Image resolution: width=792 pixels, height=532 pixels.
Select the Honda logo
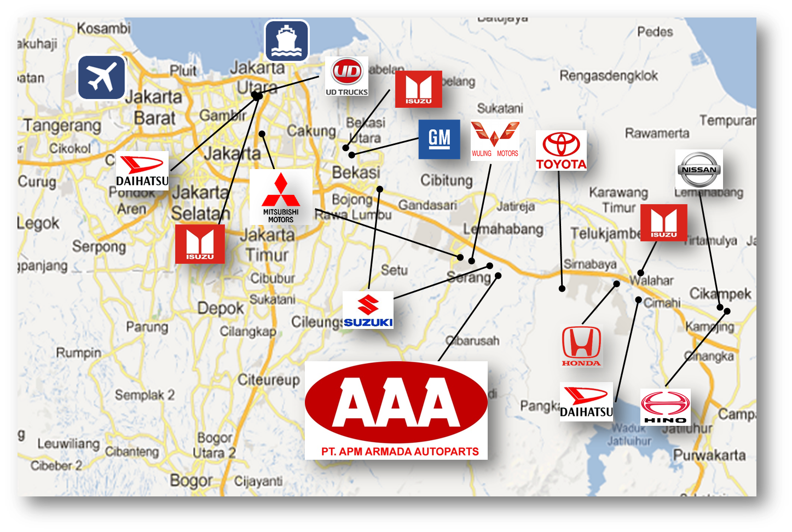[581, 346]
